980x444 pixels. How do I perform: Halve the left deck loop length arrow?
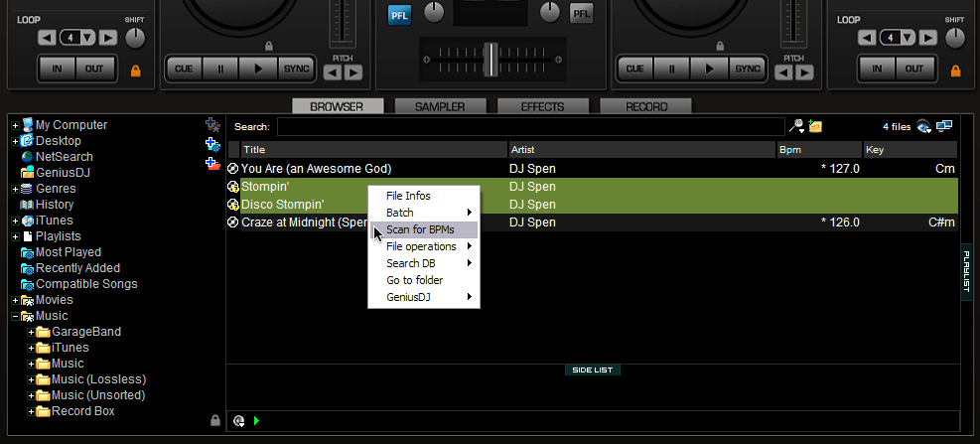point(47,38)
